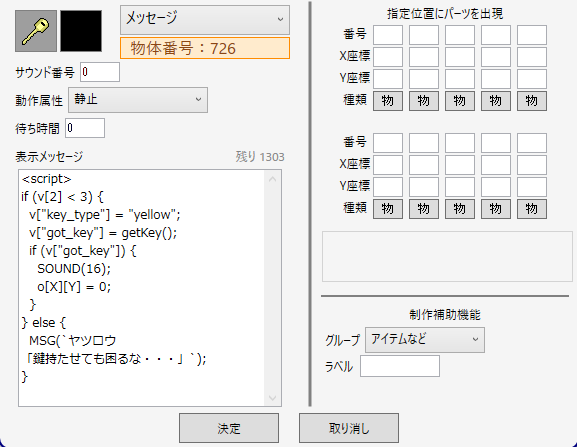
Task: Click the ラベル input field
Action: point(400,366)
